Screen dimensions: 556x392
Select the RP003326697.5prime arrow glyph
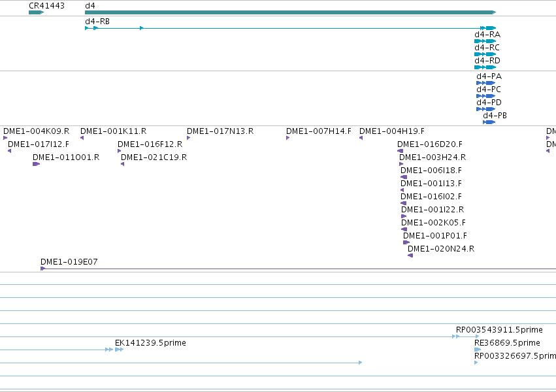[476, 363]
